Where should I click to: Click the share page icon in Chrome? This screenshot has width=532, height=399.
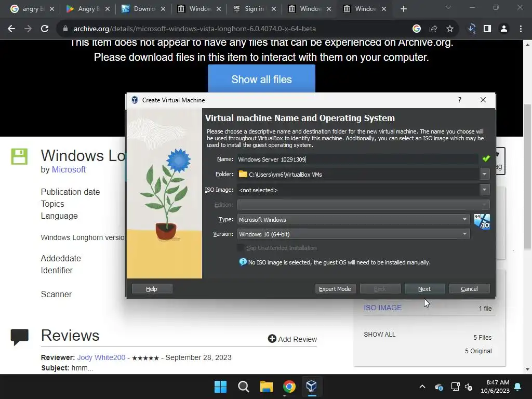(x=433, y=29)
